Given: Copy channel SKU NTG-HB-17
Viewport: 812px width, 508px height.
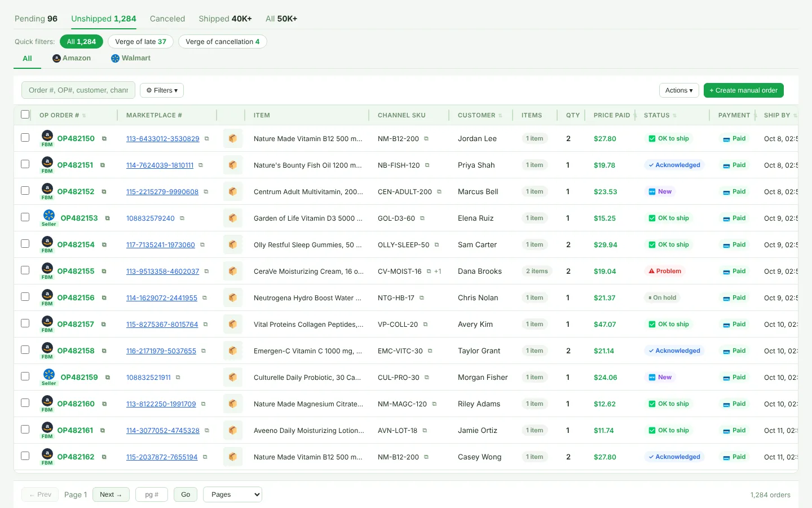Looking at the screenshot, I should (422, 298).
